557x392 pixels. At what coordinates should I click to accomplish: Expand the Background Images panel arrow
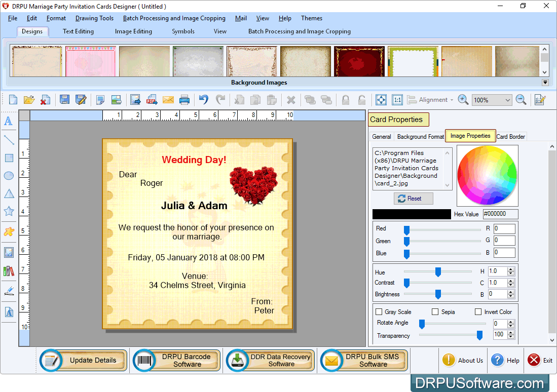click(545, 83)
